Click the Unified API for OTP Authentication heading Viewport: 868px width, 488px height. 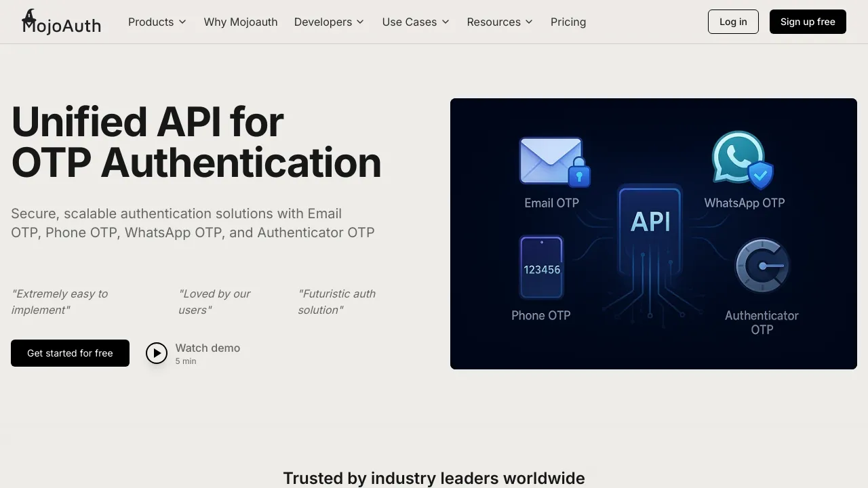tap(196, 142)
